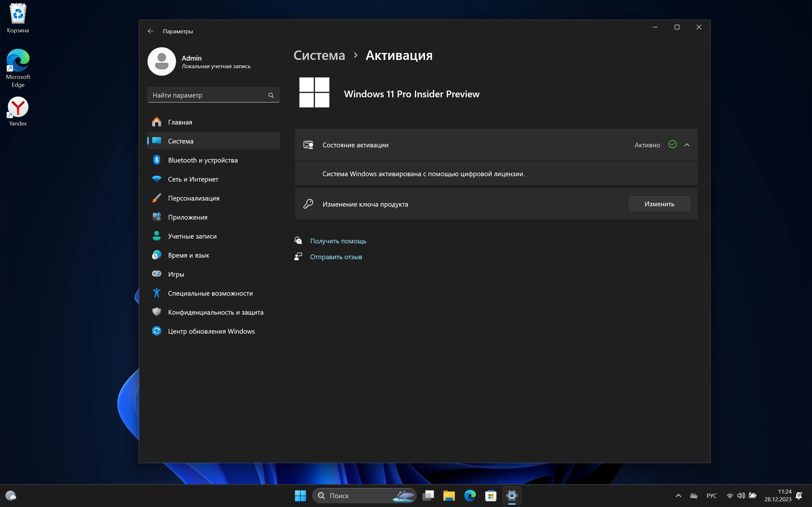
Task: Open Конфиденциальность и защита shield item
Action: coord(215,312)
